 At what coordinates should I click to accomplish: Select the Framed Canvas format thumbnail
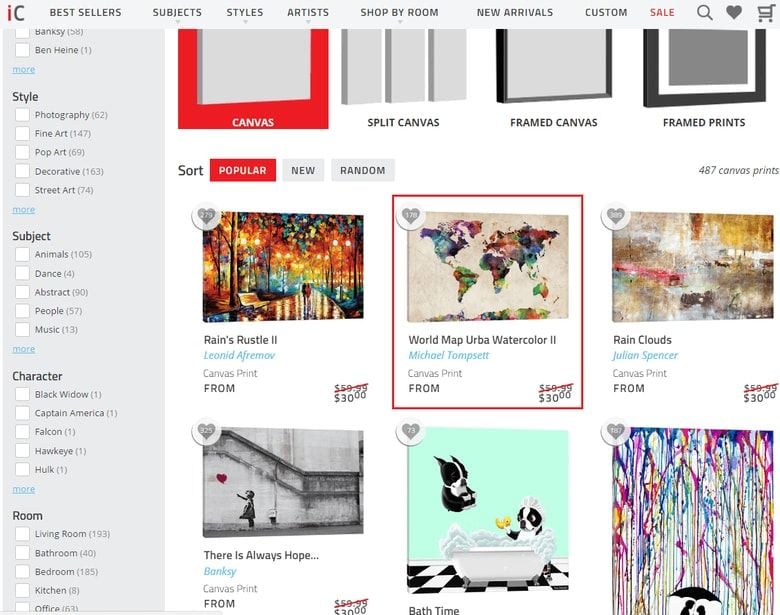(x=554, y=79)
